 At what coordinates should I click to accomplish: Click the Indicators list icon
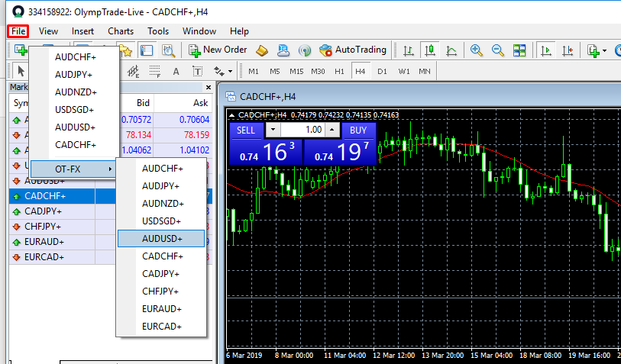594,50
